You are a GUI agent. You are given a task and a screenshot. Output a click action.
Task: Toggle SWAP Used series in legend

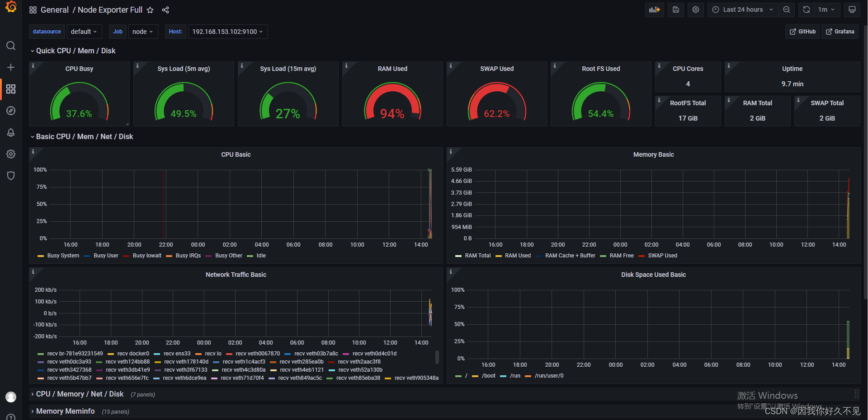662,256
